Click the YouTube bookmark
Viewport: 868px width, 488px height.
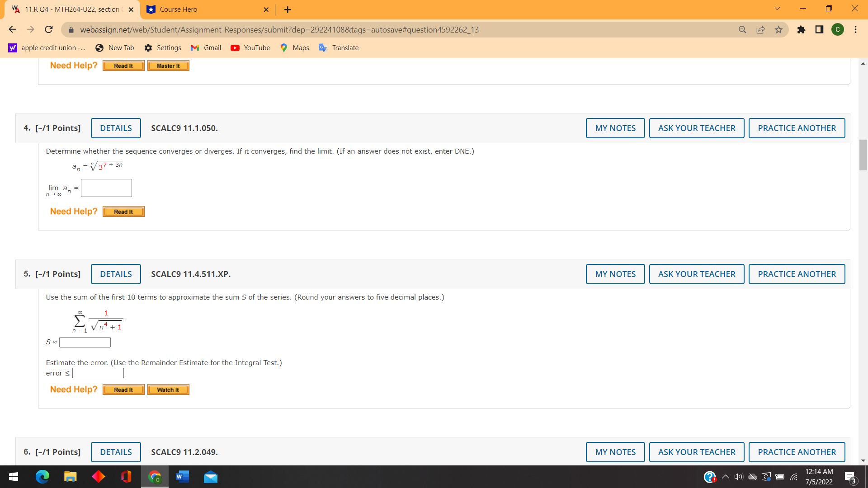pos(250,48)
